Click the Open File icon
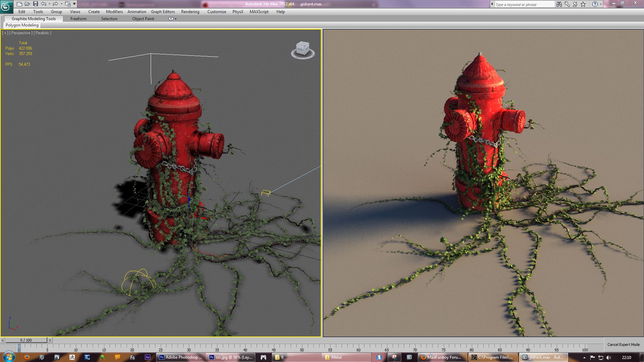The height and width of the screenshot is (362, 644). (x=27, y=4)
